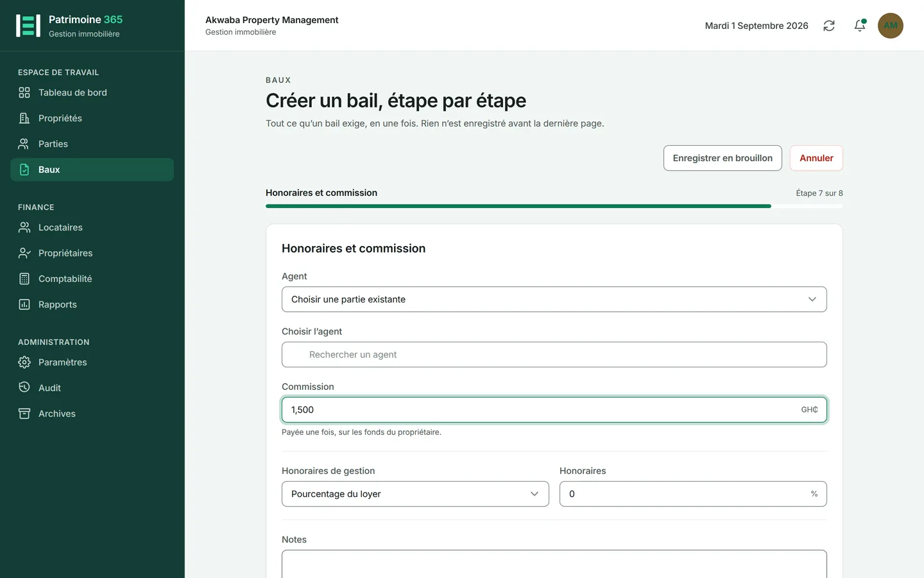
Task: Open the notifications bell
Action: point(860,26)
